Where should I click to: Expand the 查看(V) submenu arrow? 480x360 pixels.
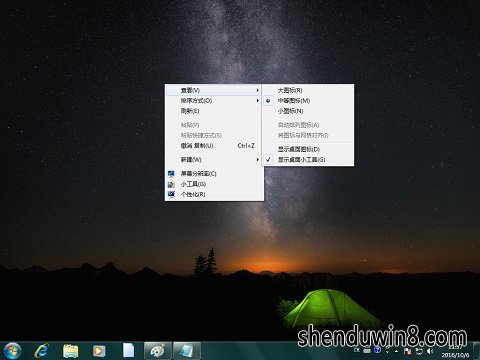[257, 90]
